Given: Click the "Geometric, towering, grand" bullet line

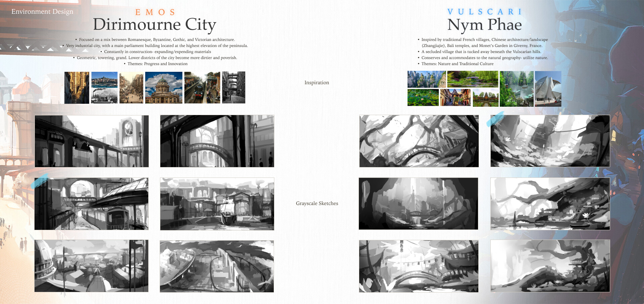Looking at the screenshot, I should coord(155,58).
